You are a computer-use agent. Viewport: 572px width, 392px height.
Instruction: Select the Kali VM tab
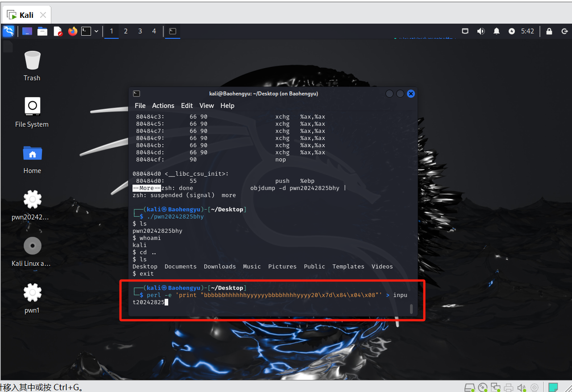pos(27,15)
